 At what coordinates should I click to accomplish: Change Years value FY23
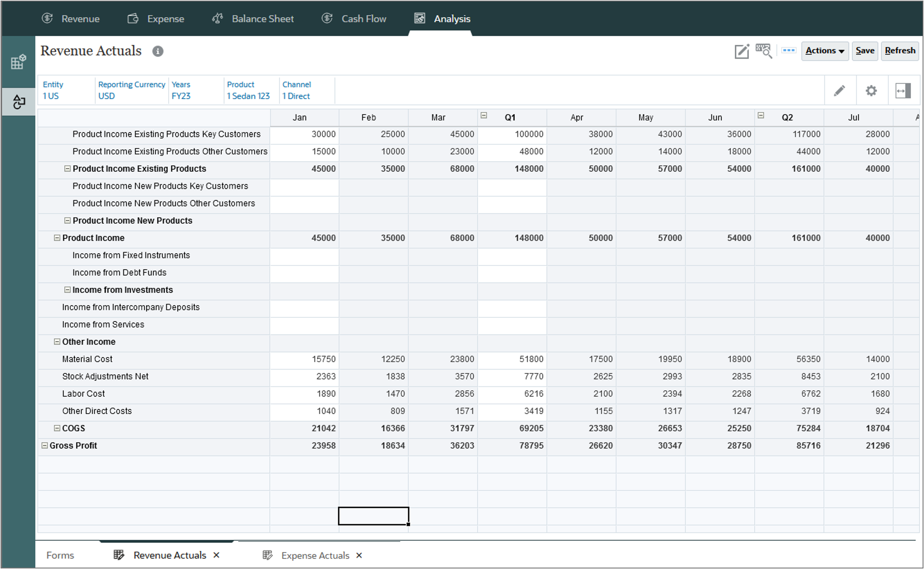pyautogui.click(x=181, y=96)
